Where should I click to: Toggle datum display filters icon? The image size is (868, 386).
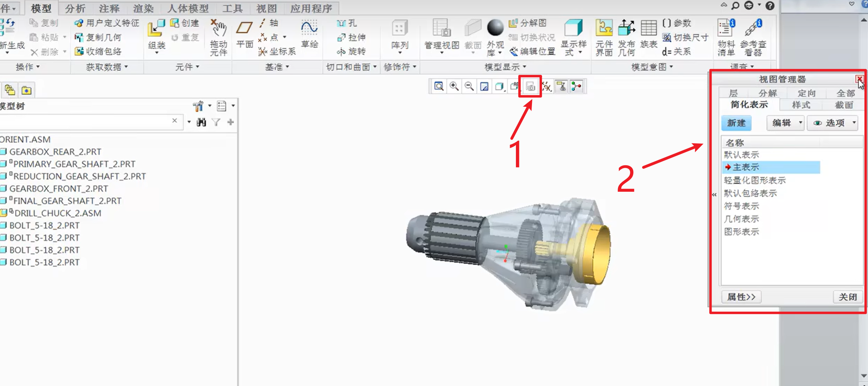pos(546,86)
